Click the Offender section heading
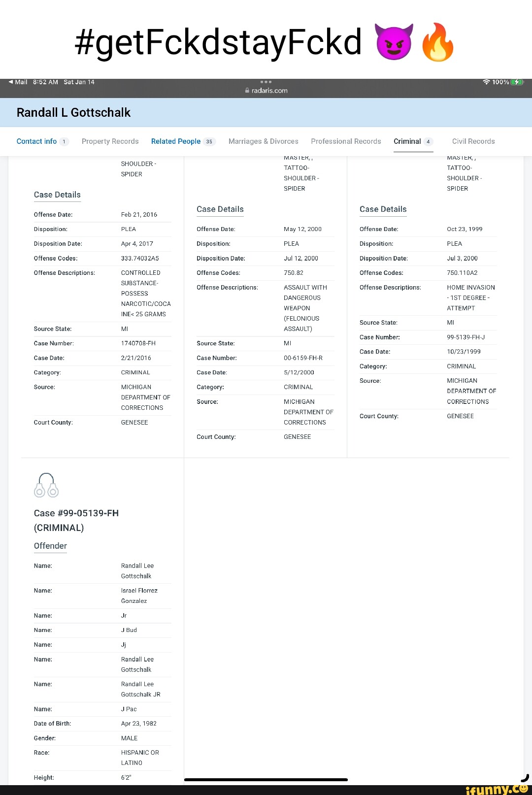Screen dimensions: 532x795 point(50,546)
